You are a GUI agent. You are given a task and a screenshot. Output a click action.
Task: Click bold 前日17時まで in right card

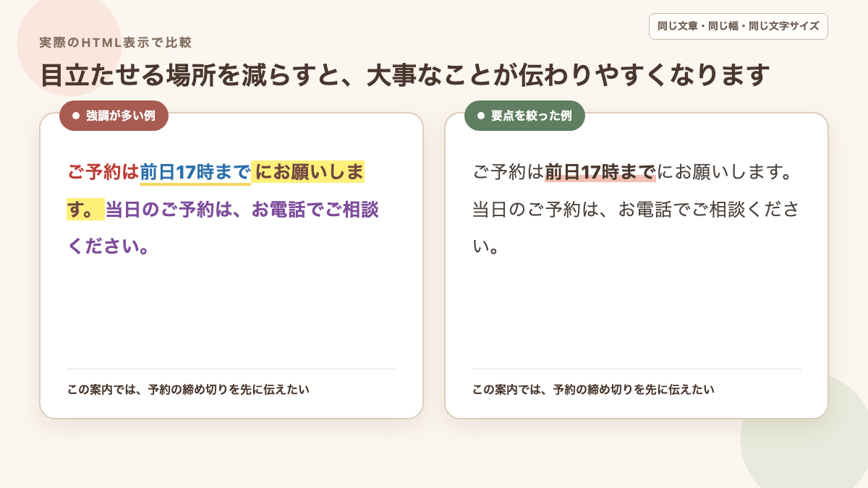[x=600, y=173]
